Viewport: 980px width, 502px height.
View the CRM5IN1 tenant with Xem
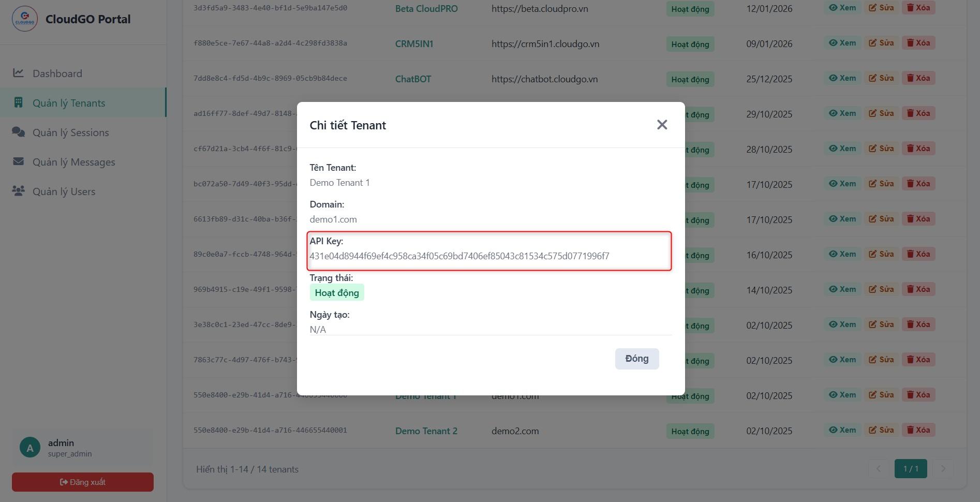coord(842,43)
